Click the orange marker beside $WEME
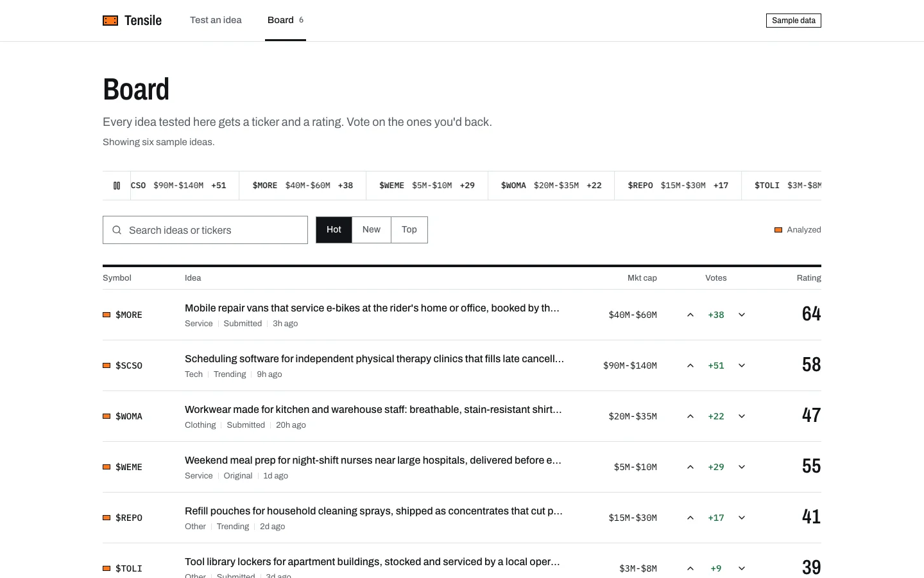 coord(107,467)
